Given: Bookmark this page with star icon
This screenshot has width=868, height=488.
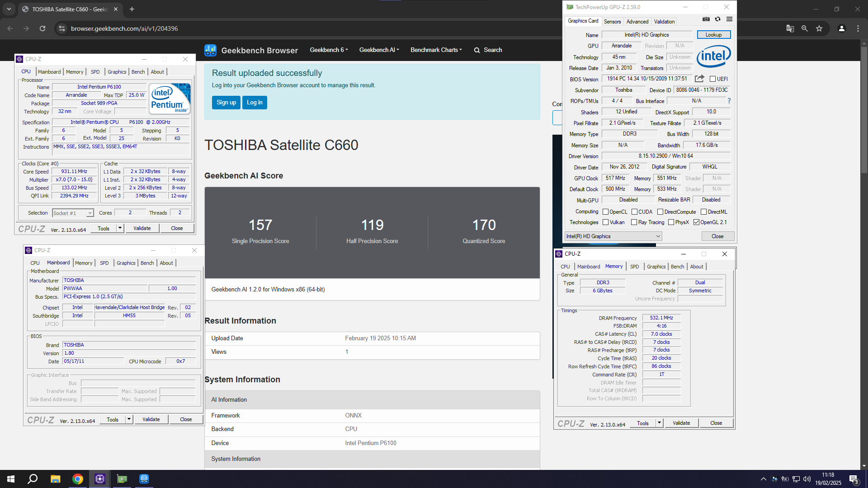Looking at the screenshot, I should click(819, 28).
